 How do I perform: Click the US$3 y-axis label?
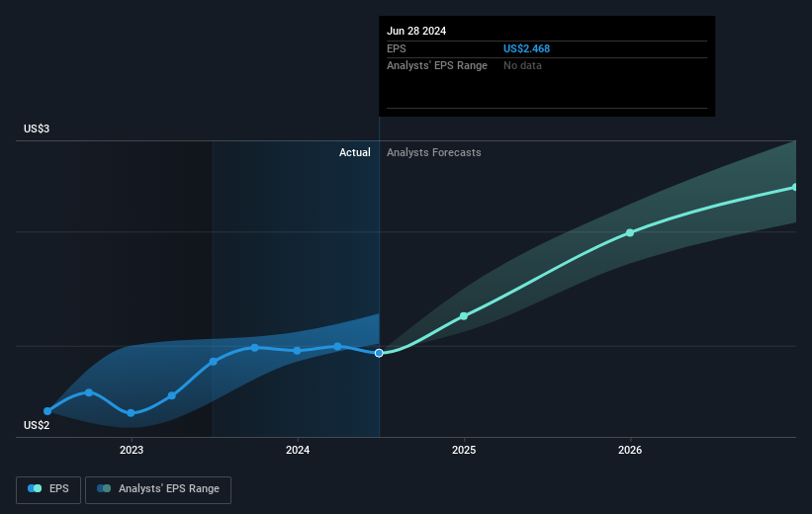click(x=37, y=128)
